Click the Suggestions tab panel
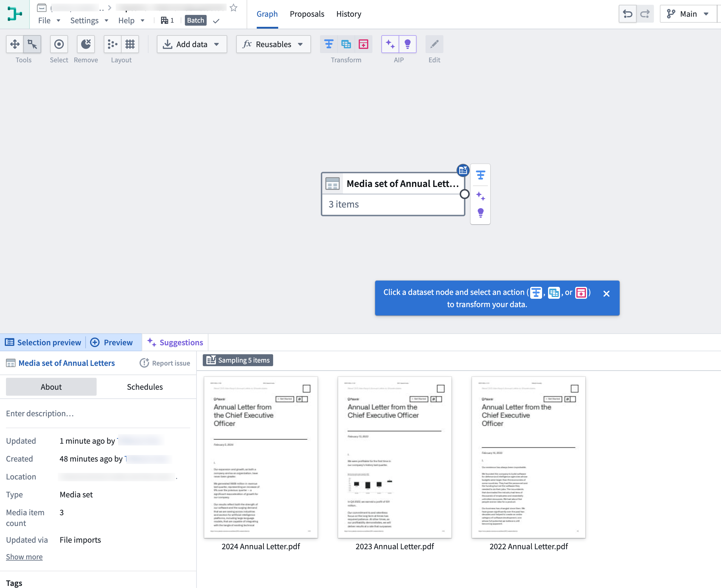The width and height of the screenshot is (721, 588). click(175, 342)
